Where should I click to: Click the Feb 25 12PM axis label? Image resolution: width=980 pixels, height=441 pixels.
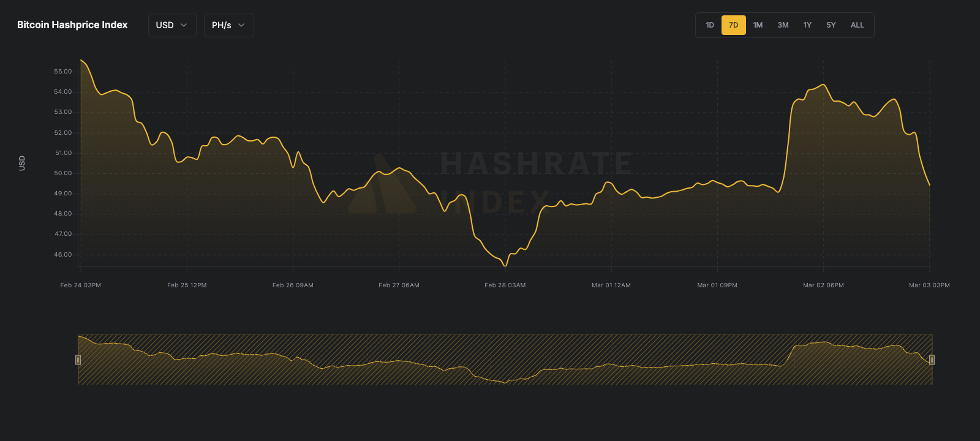[187, 285]
